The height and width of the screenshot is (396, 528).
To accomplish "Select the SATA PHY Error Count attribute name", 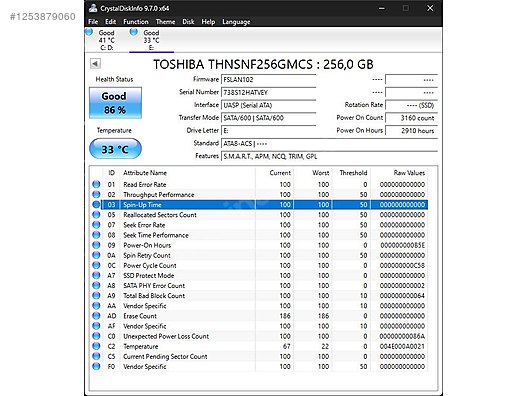I will coord(154,286).
